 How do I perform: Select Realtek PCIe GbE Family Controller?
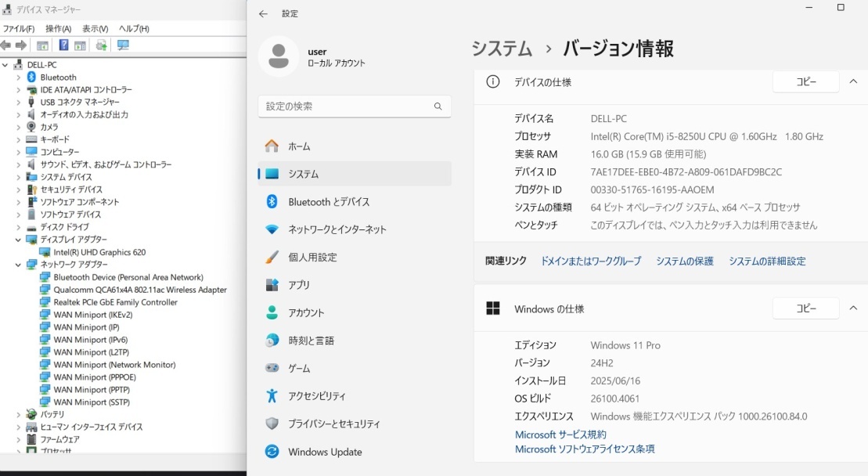115,302
